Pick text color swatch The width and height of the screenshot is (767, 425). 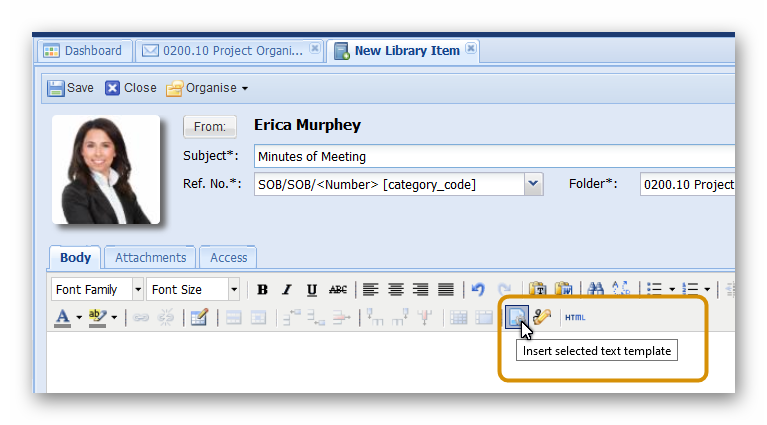pyautogui.click(x=62, y=317)
